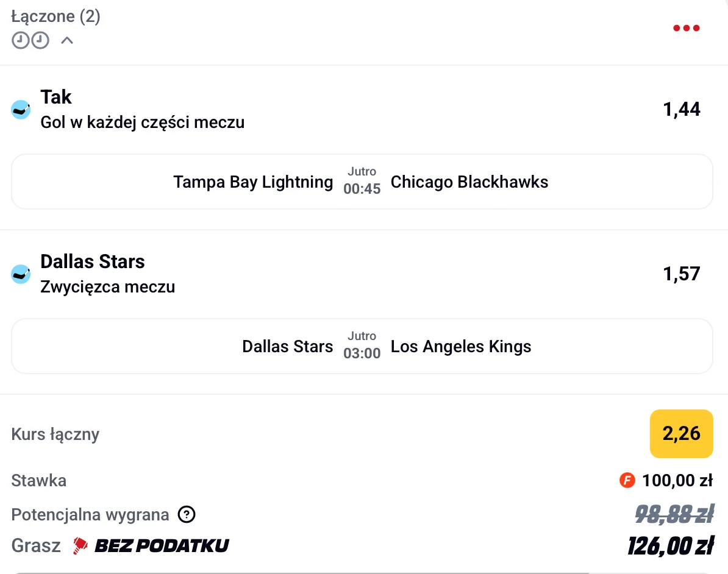This screenshot has width=728, height=574.
Task: Click the 100,00 zł stake amount
Action: click(x=677, y=481)
